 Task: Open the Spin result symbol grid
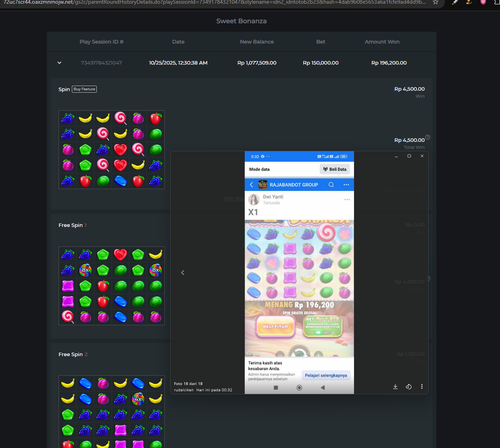click(111, 150)
